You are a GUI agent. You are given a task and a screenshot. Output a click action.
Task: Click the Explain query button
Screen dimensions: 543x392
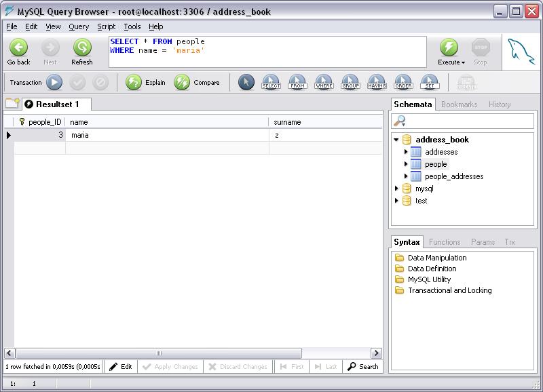(x=145, y=82)
